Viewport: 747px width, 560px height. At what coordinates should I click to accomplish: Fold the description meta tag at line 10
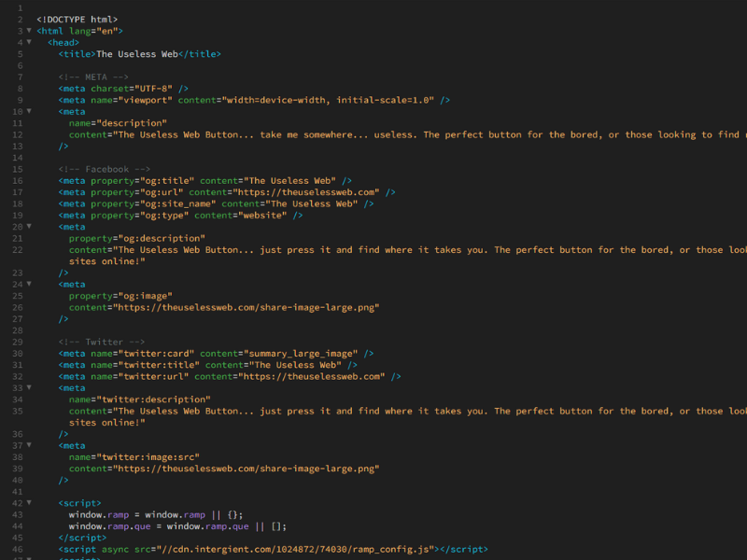click(28, 112)
